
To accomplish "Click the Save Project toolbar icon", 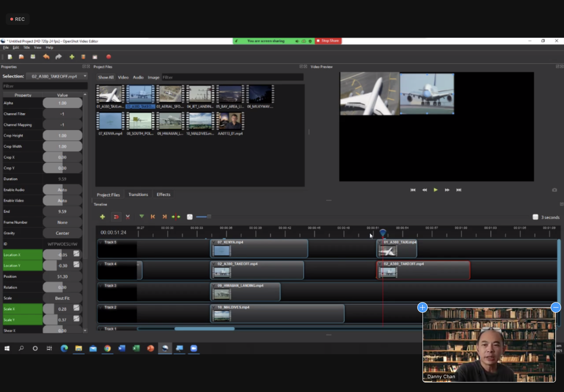I will [x=33, y=57].
